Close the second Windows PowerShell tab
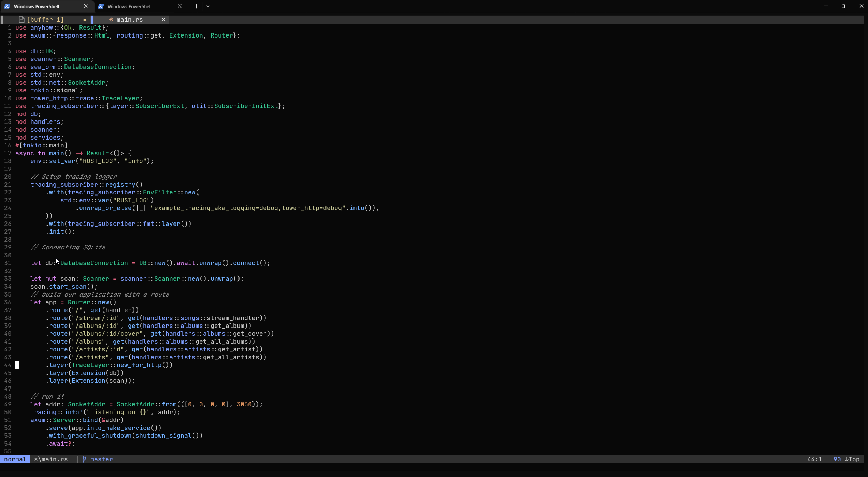Viewport: 868px width, 477px height. point(179,6)
